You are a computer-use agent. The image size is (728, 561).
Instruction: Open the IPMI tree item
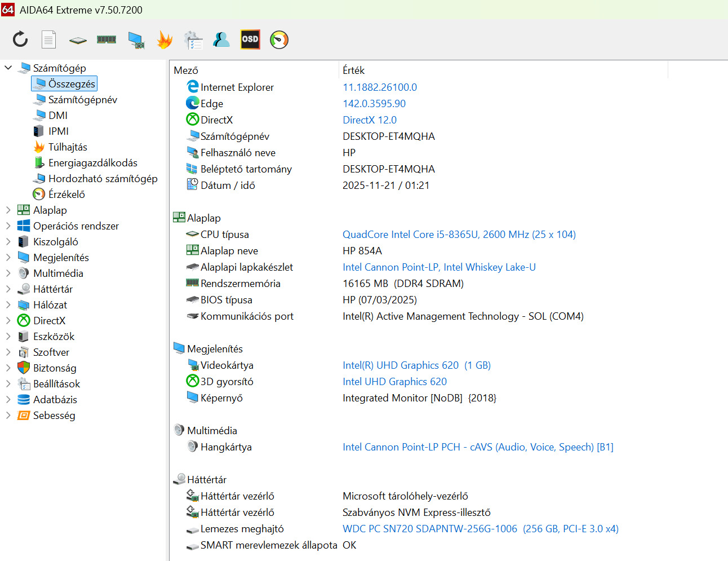[59, 131]
